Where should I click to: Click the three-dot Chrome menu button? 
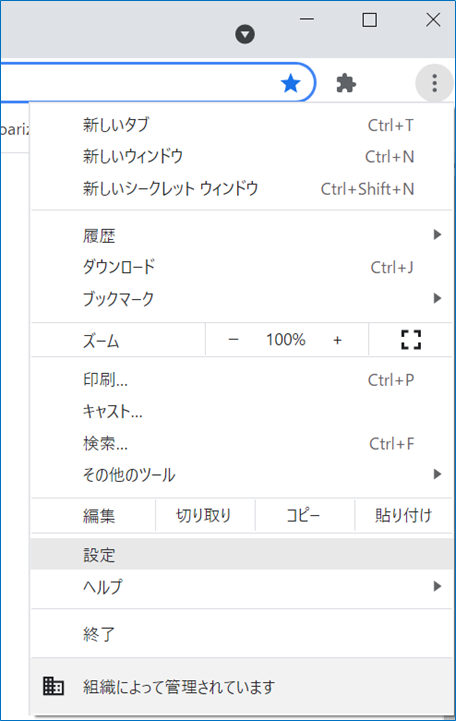tap(434, 83)
